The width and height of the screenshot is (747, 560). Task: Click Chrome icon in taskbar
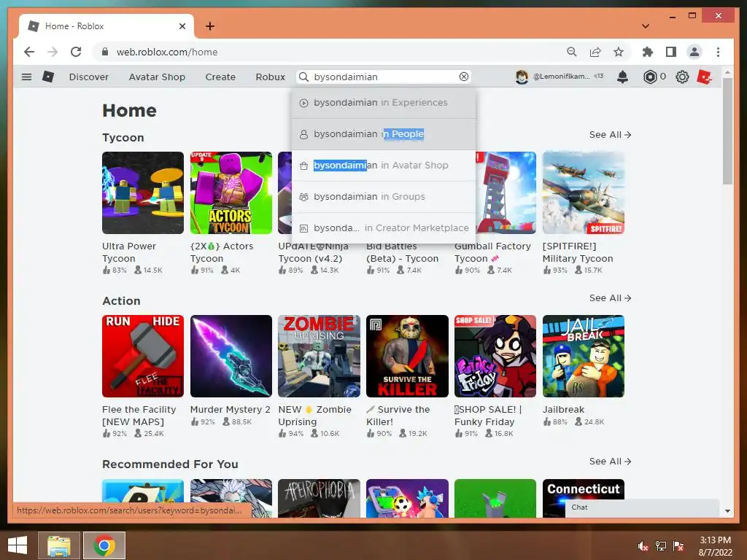(x=104, y=545)
